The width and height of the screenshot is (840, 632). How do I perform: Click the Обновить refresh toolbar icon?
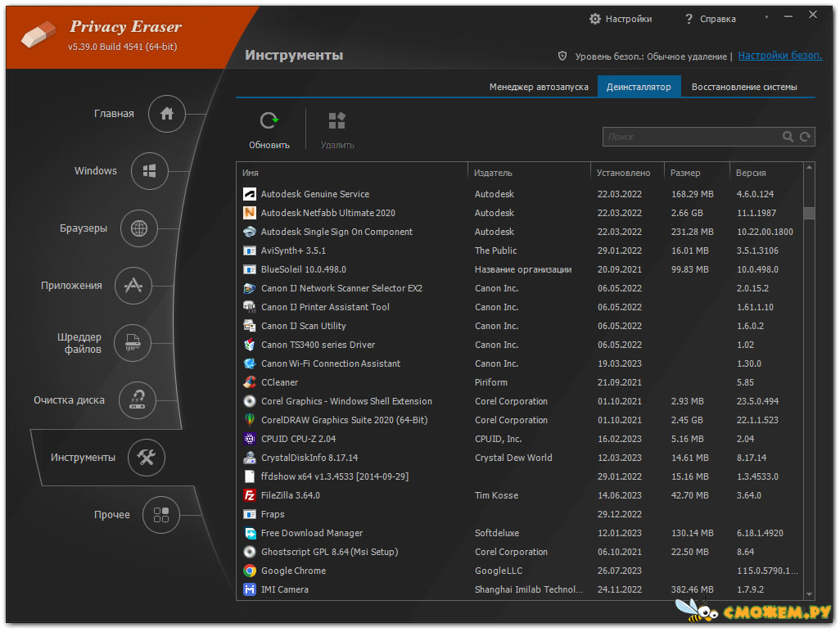(x=269, y=120)
